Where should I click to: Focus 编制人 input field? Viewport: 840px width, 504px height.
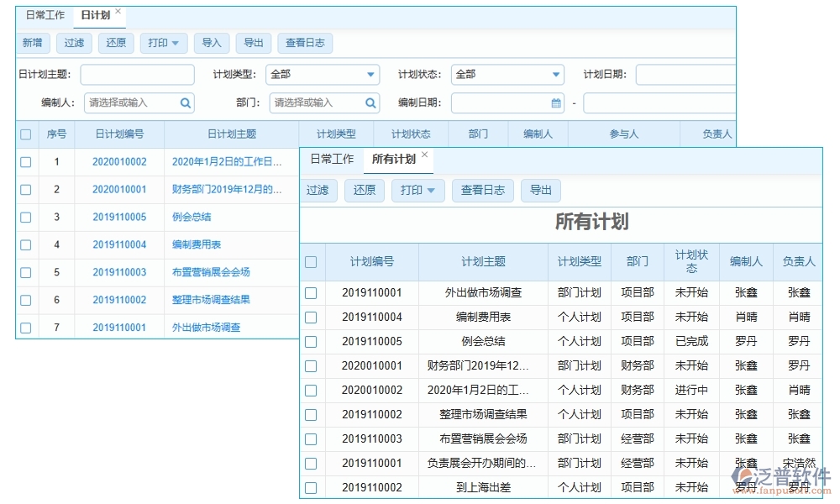[x=139, y=102]
